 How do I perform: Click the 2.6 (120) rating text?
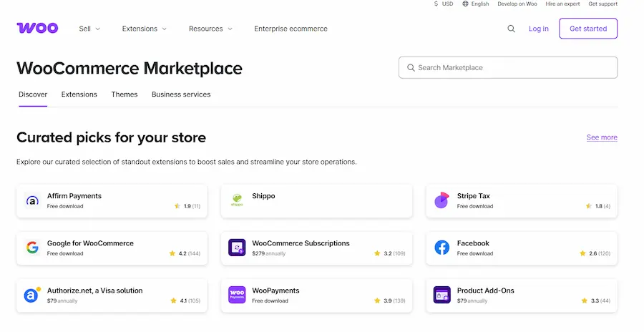[x=600, y=253]
